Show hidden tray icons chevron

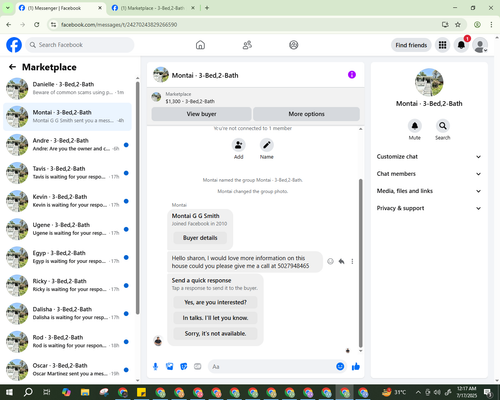tap(418, 392)
